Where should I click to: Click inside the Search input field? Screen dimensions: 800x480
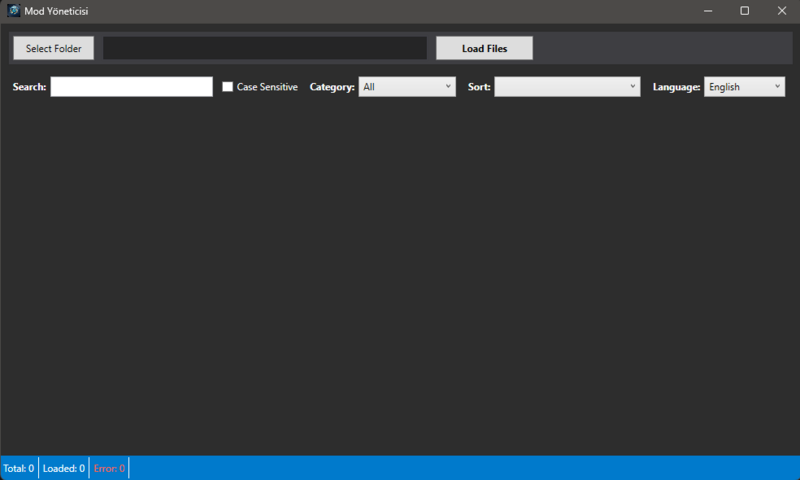[131, 87]
